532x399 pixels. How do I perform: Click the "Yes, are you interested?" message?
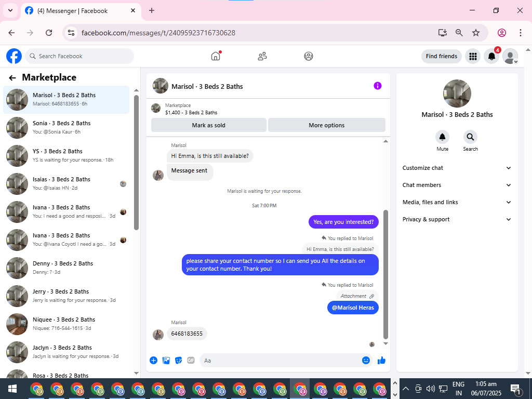[343, 222]
